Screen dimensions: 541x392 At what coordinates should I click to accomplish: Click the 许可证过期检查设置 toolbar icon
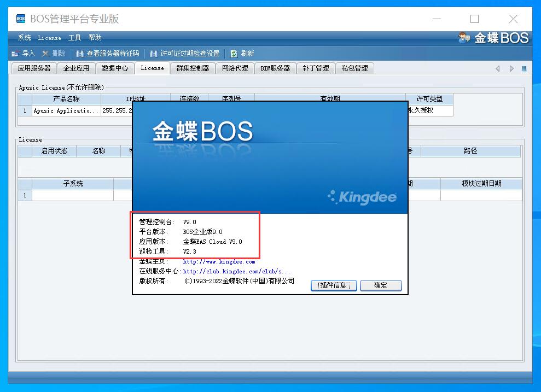pyautogui.click(x=154, y=54)
